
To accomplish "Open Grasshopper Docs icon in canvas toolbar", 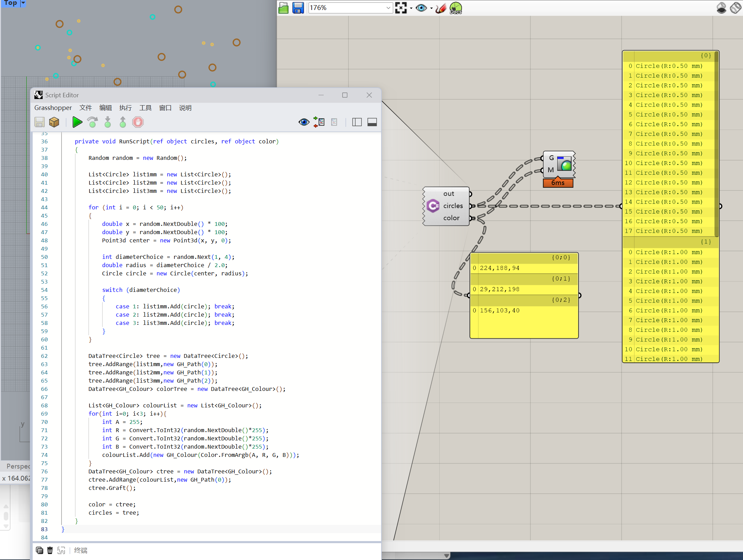I will coord(456,8).
